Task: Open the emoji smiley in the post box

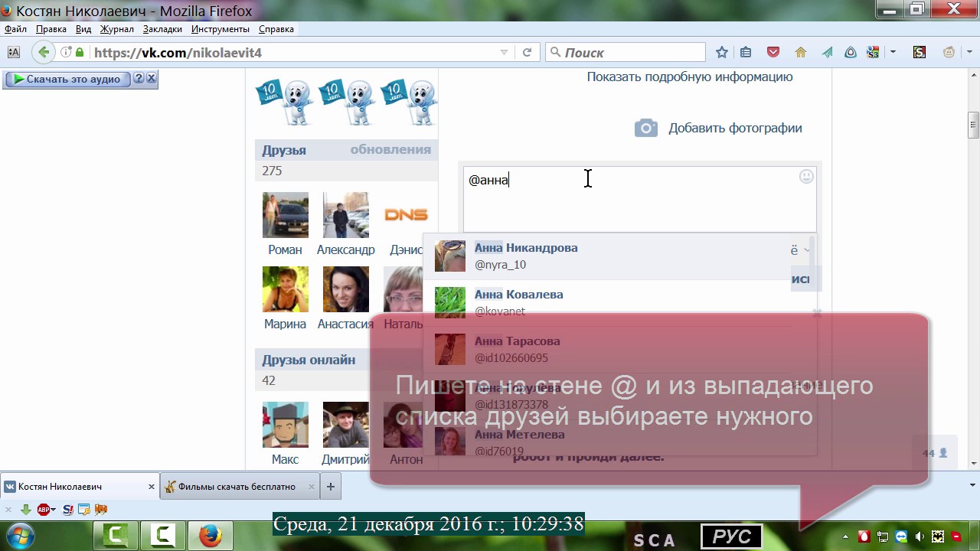Action: tap(806, 177)
